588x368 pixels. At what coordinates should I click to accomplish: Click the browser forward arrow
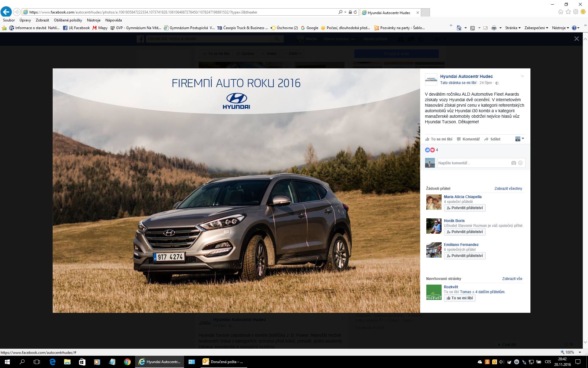17,12
